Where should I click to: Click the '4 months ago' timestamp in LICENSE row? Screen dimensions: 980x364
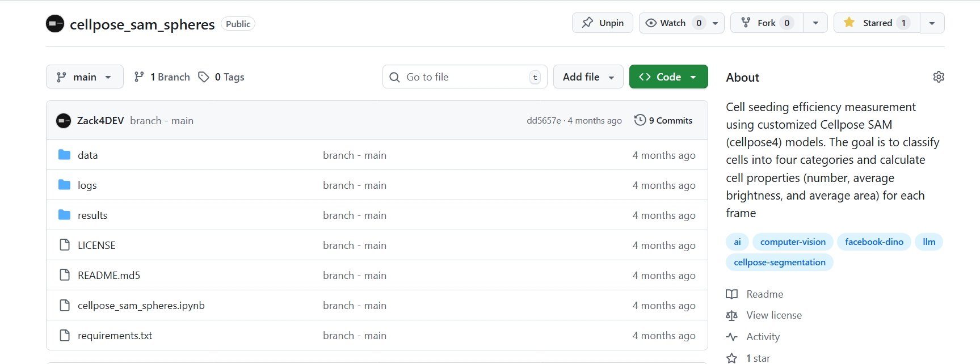(664, 245)
